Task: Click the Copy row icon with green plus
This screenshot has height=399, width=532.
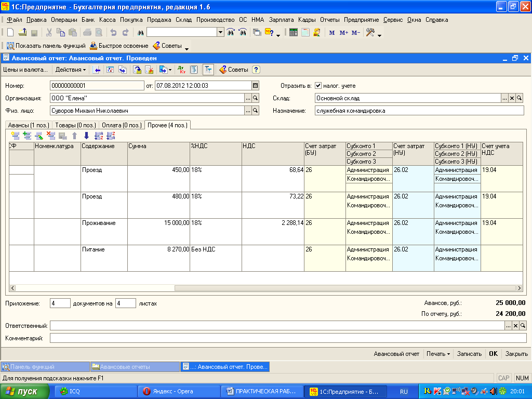Action: 27,136
